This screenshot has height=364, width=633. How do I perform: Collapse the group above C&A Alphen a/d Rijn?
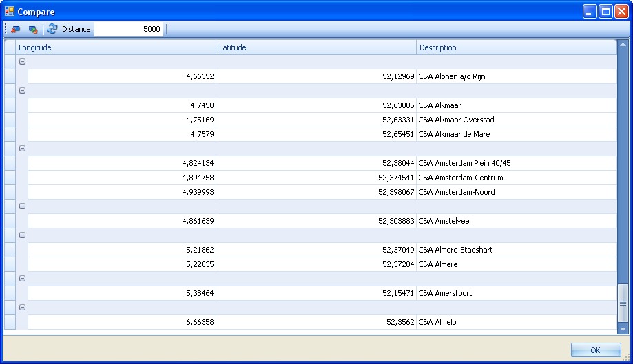coord(23,62)
